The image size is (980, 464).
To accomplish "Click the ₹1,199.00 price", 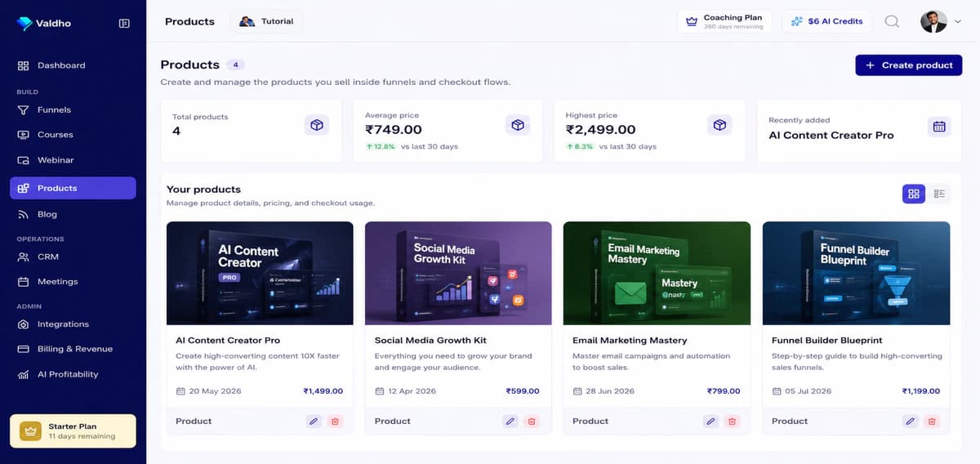I will (x=921, y=391).
